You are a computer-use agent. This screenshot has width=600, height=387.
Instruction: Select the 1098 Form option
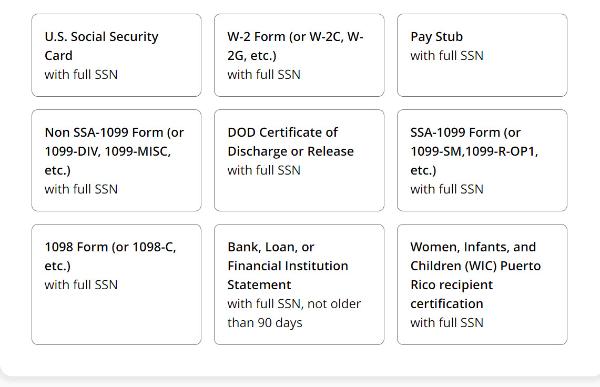tap(116, 284)
